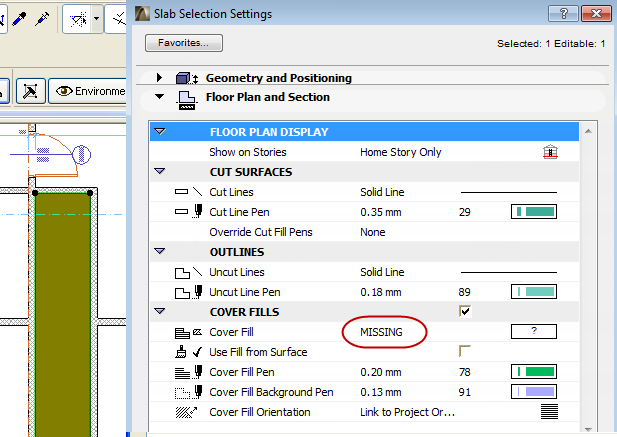
Task: Click the Cover Fill pattern preview box
Action: pos(534,331)
